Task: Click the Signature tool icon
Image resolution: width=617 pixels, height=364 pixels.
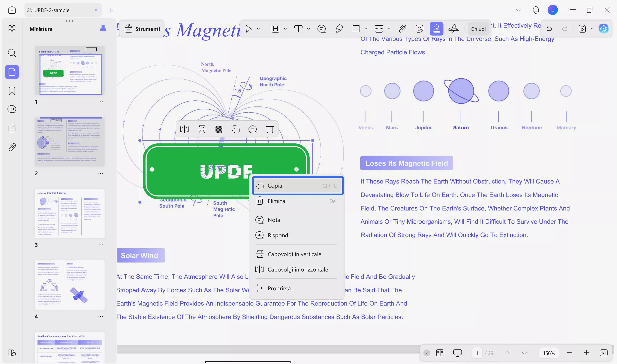Action: tap(454, 29)
